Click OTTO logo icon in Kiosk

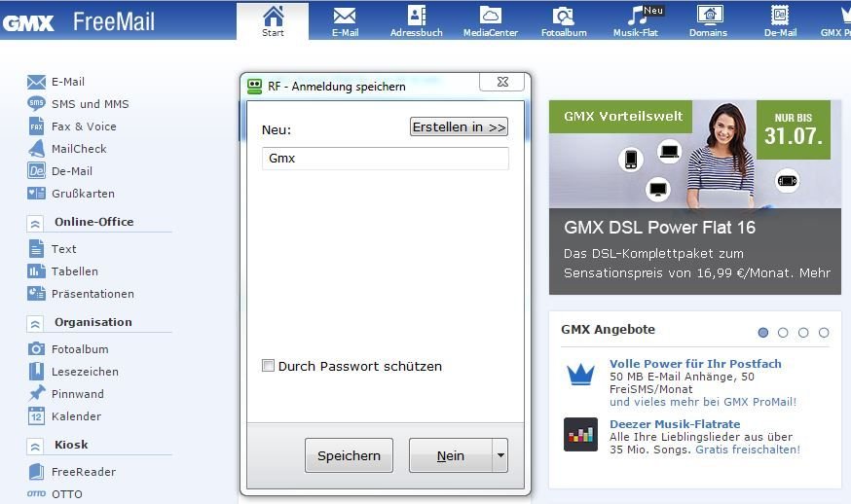36,493
